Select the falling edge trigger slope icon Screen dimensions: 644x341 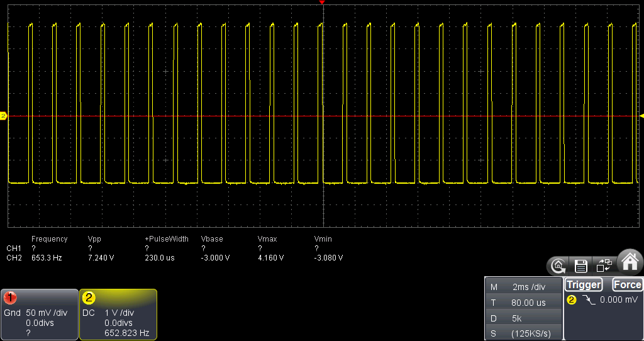point(589,300)
